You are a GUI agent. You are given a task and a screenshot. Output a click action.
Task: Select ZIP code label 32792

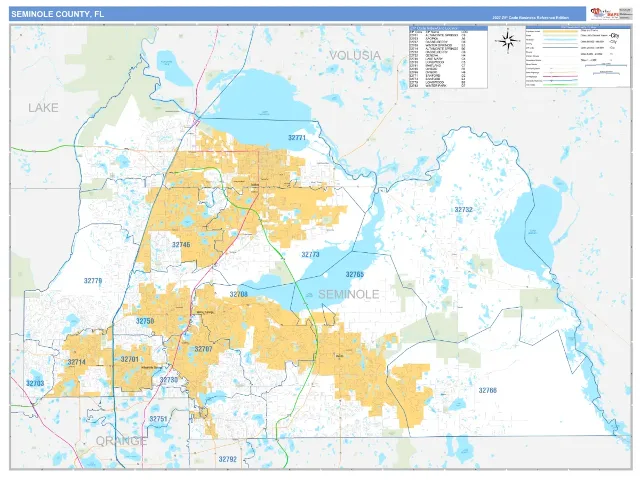tap(228, 459)
